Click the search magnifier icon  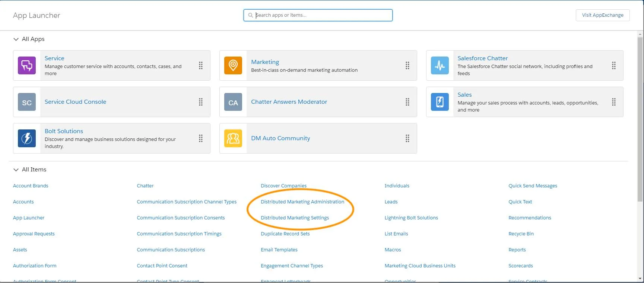point(250,15)
